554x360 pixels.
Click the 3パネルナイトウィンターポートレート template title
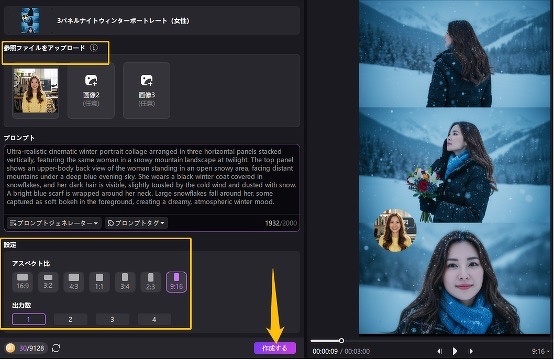click(123, 21)
